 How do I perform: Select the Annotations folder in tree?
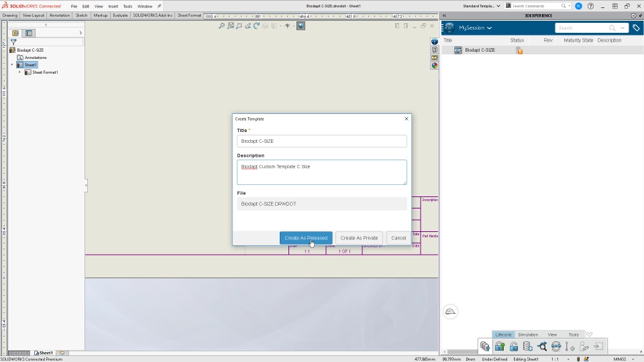tap(36, 58)
